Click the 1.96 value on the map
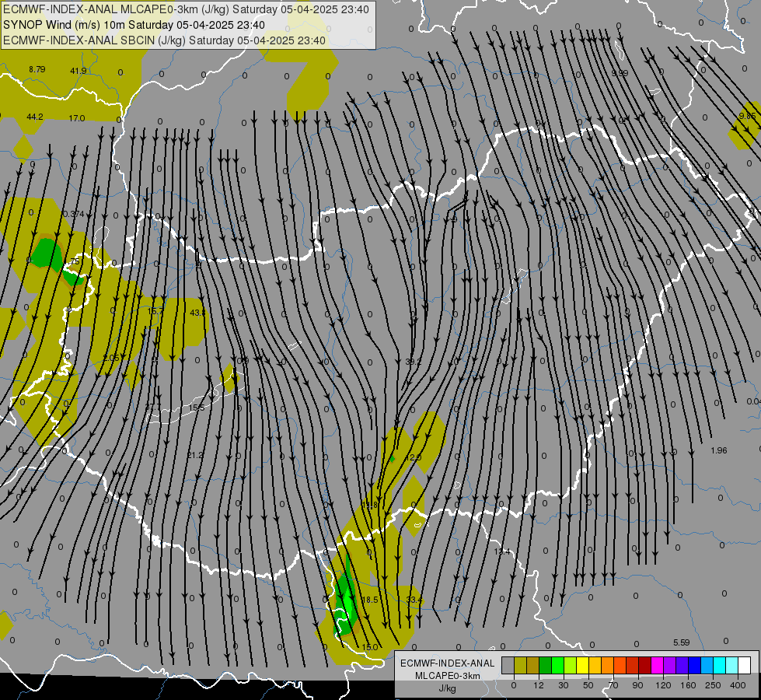The height and width of the screenshot is (700, 761). click(x=719, y=450)
